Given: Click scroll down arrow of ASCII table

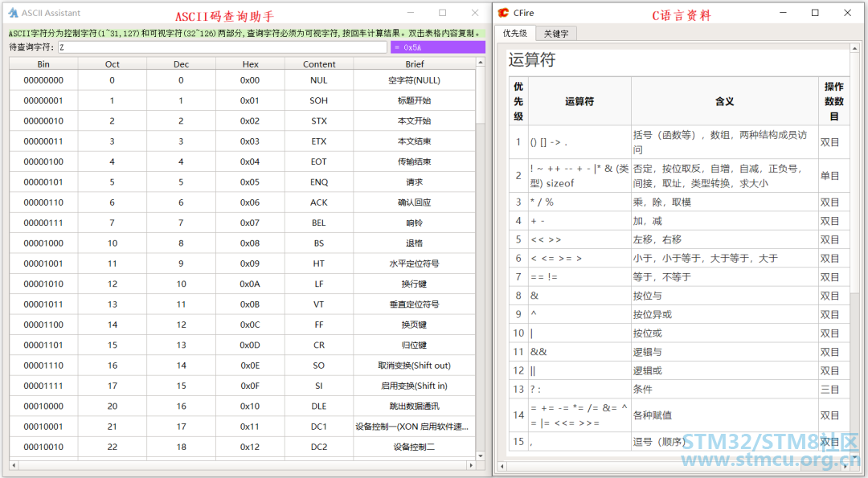Looking at the screenshot, I should 480,456.
